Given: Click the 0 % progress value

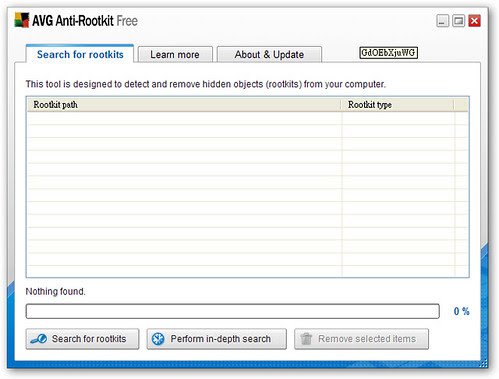Looking at the screenshot, I should point(462,311).
